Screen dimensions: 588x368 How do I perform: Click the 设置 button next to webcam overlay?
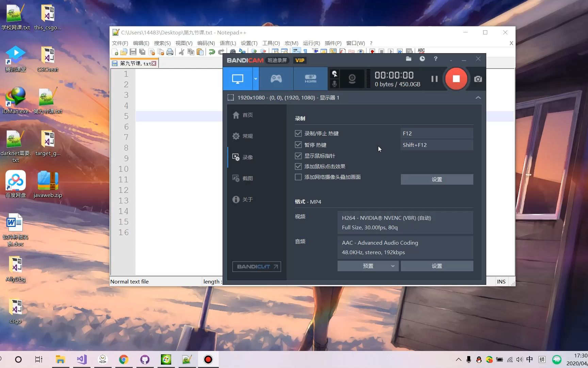pyautogui.click(x=437, y=179)
